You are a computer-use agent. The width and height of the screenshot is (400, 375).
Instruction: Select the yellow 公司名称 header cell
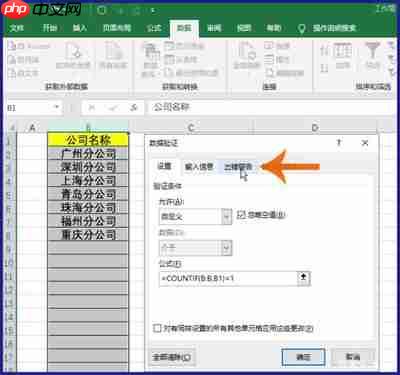click(x=88, y=140)
